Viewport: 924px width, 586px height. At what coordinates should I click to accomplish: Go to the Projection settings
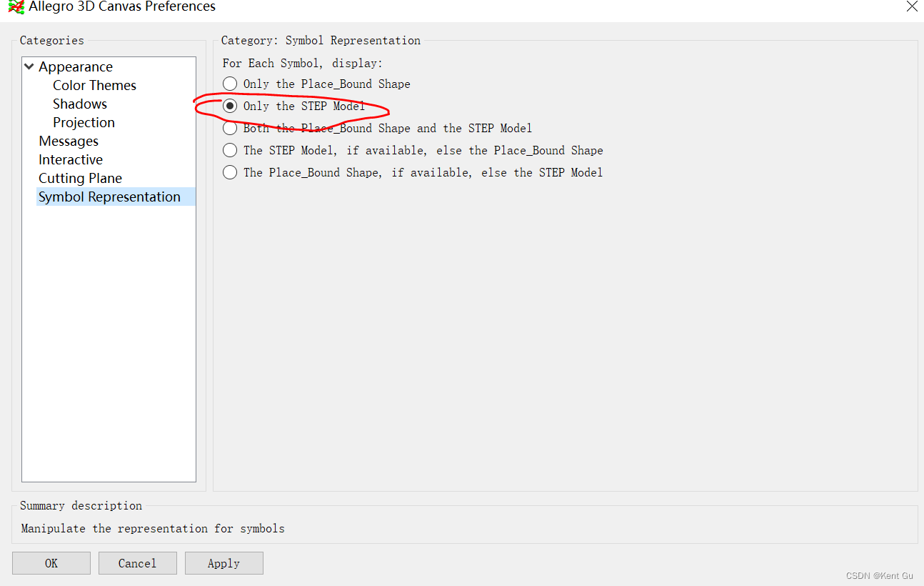[84, 122]
